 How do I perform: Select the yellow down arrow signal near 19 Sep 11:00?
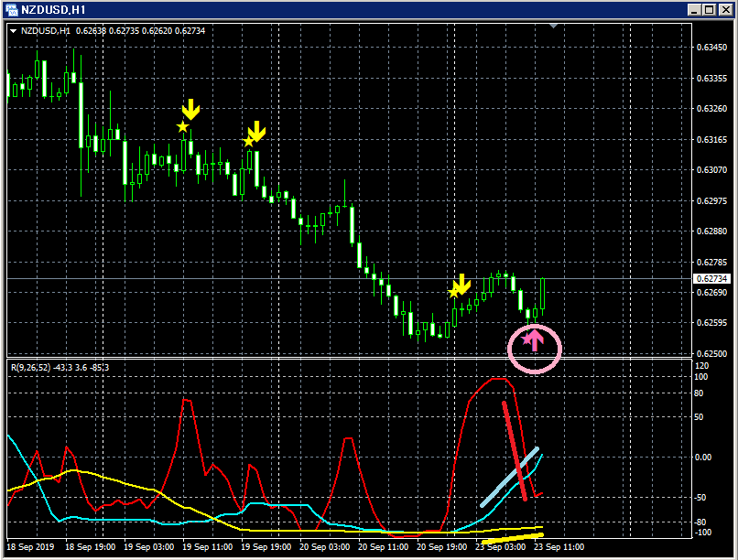[190, 109]
